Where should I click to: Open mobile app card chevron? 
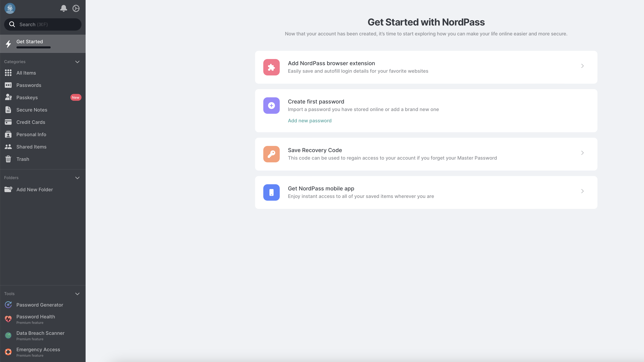tap(582, 191)
